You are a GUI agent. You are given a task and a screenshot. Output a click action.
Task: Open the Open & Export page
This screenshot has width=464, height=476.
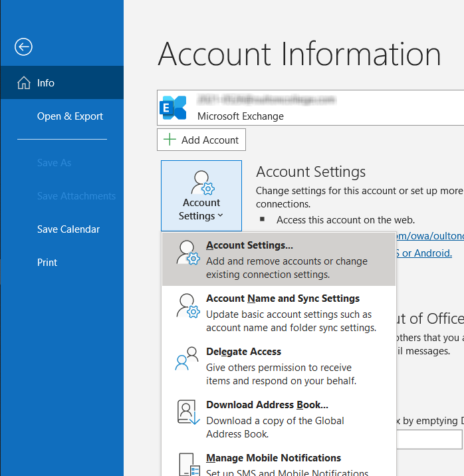(70, 116)
